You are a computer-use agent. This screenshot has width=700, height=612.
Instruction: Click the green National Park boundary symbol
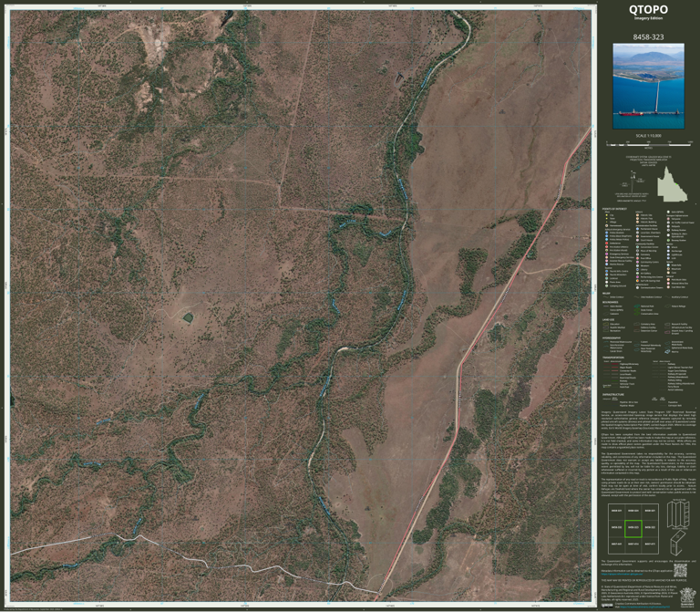(x=637, y=306)
